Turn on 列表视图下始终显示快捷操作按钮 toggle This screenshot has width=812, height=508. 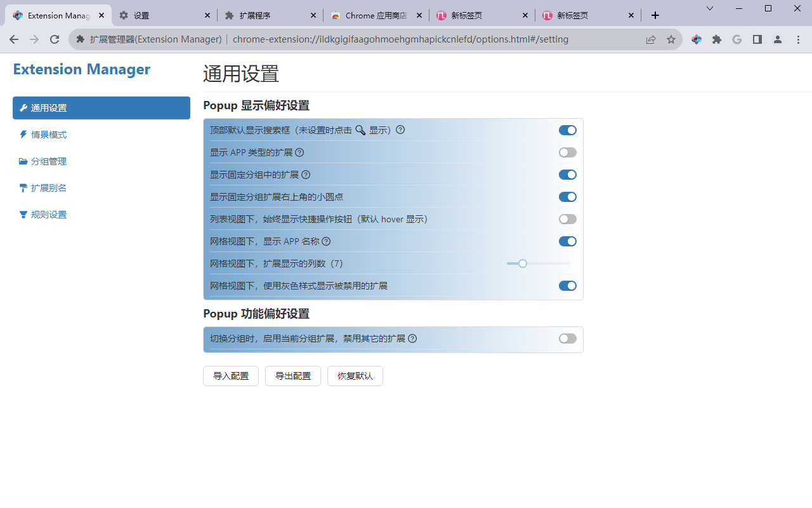[x=567, y=219]
